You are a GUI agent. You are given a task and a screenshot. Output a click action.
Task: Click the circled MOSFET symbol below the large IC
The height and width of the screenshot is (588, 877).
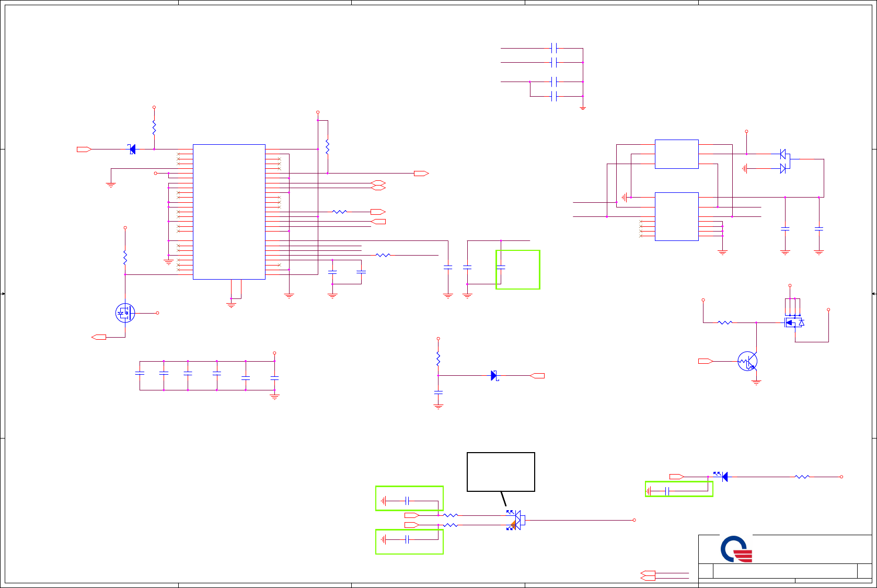(125, 313)
